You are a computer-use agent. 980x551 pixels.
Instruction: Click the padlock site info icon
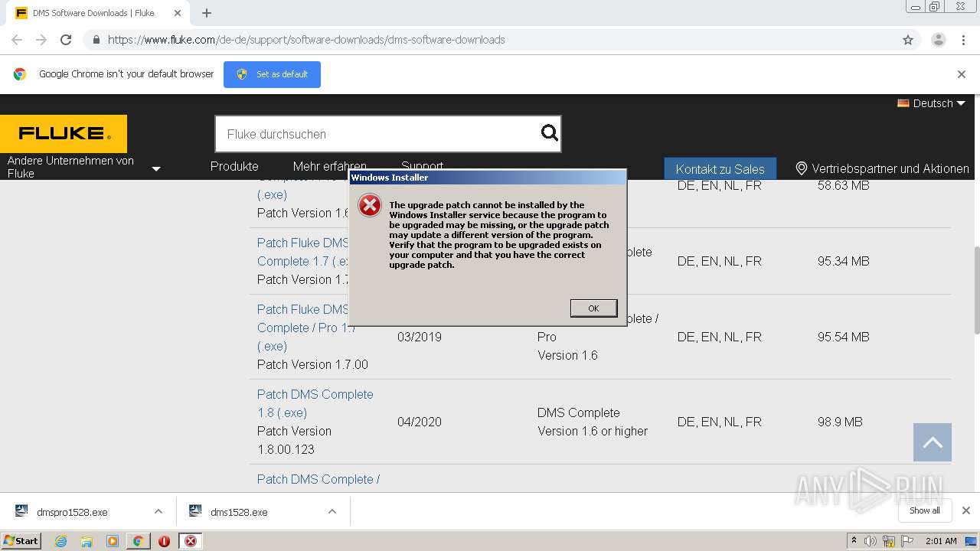point(96,40)
